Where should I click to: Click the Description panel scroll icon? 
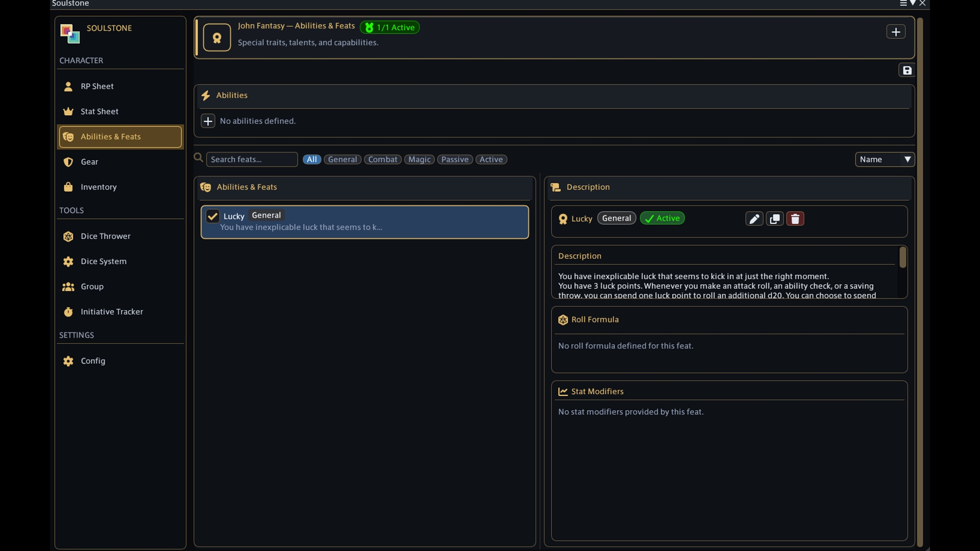pyautogui.click(x=556, y=187)
